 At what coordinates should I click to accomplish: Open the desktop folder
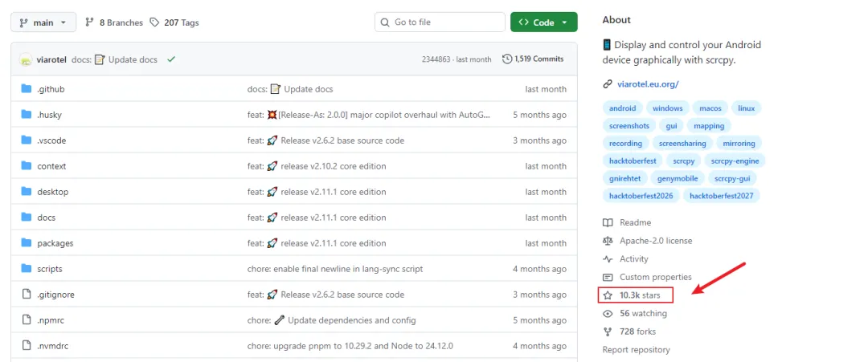52,192
